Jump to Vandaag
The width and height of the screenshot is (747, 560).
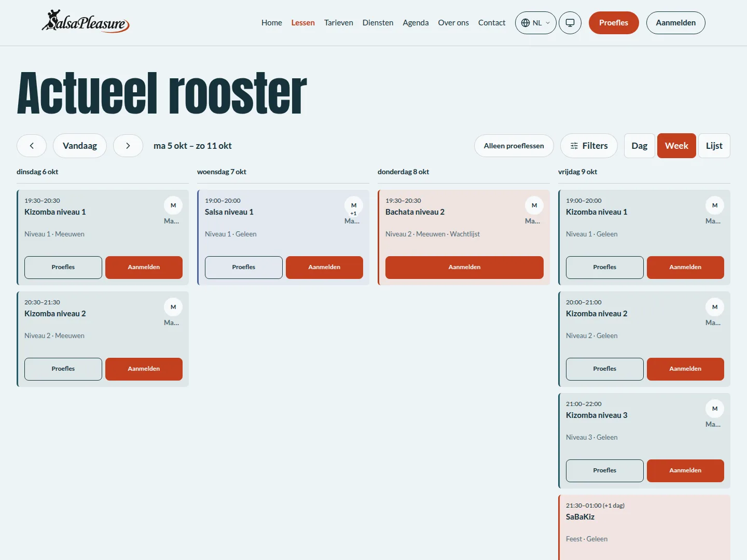[80, 146]
